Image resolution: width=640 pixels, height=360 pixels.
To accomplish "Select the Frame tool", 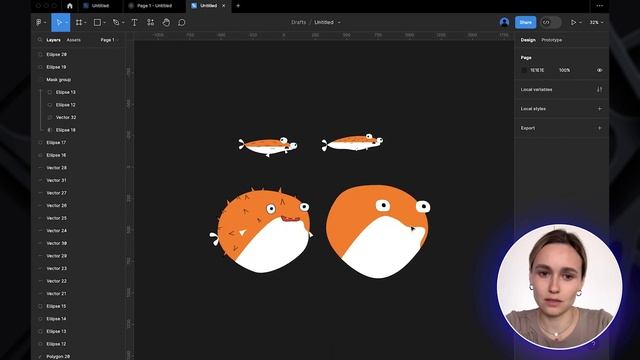I will pos(79,22).
